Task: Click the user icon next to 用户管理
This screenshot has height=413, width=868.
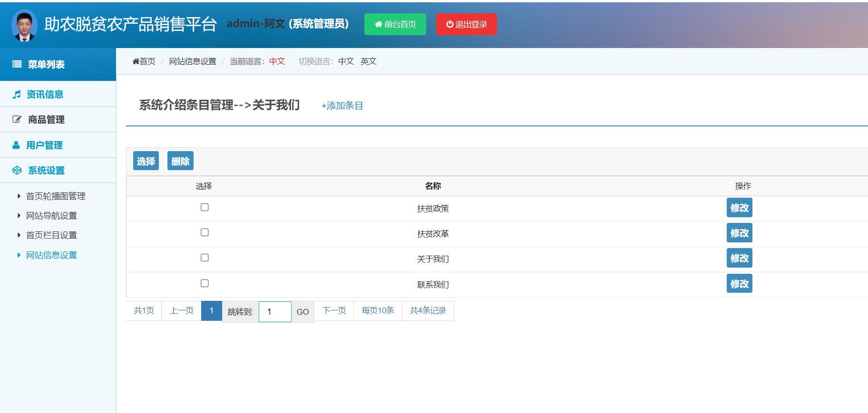Action: coord(16,145)
